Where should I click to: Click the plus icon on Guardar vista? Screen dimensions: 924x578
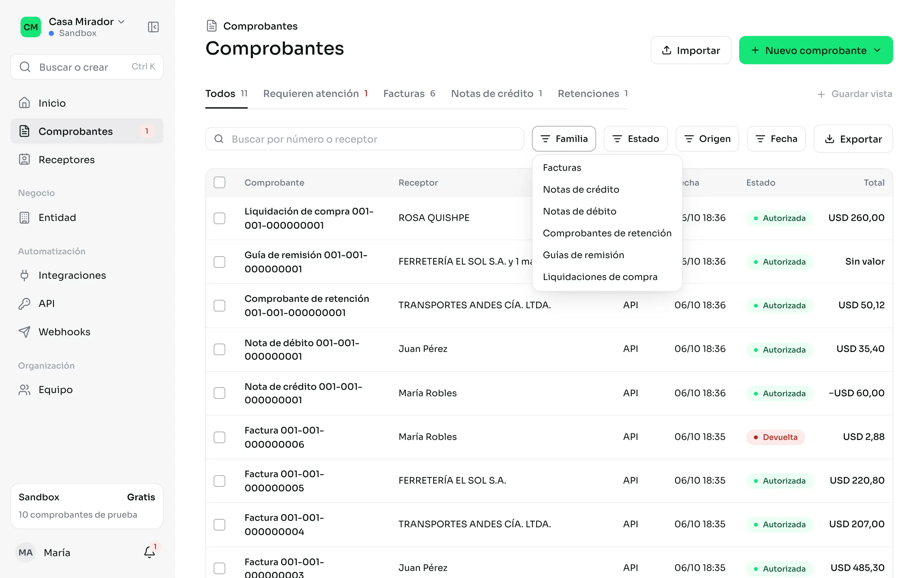(821, 94)
